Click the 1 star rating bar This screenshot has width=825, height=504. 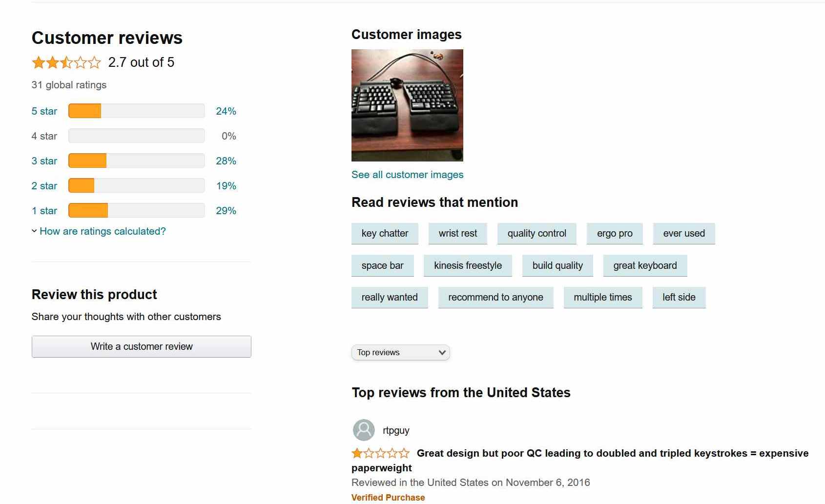point(136,210)
